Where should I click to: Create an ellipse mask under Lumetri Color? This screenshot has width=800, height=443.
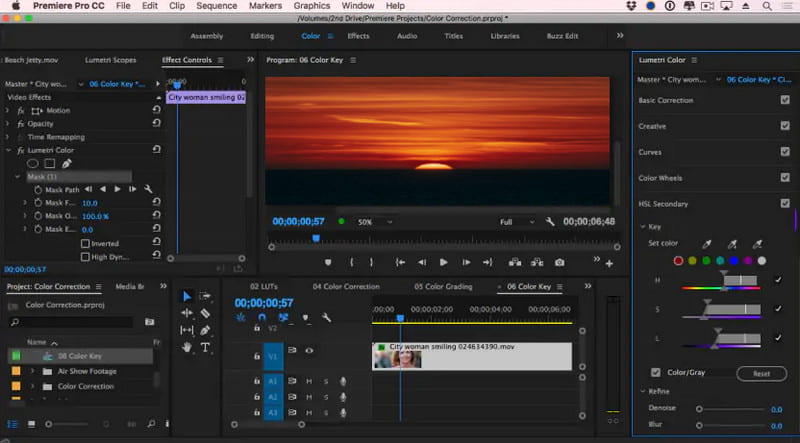coord(33,163)
